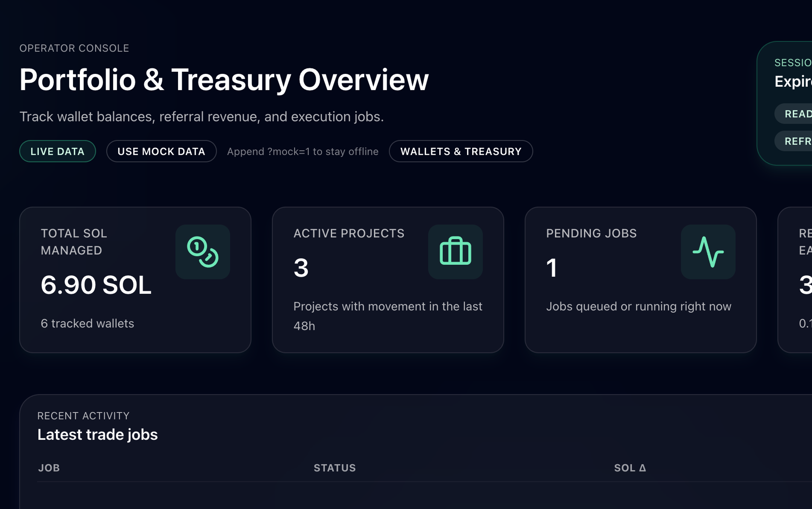Click the REFR refresh button in session panel
Image resolution: width=812 pixels, height=509 pixels.
(x=794, y=141)
